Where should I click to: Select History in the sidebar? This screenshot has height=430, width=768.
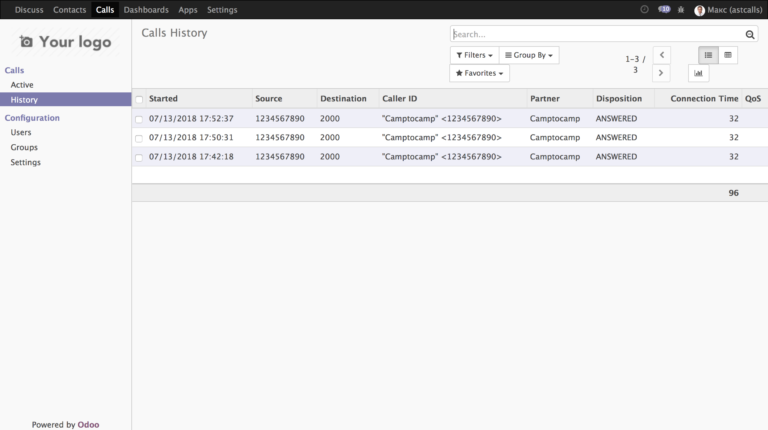click(x=66, y=99)
